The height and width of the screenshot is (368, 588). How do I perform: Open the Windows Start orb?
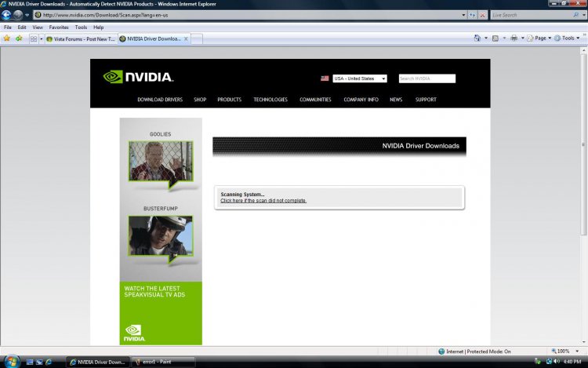click(x=11, y=362)
